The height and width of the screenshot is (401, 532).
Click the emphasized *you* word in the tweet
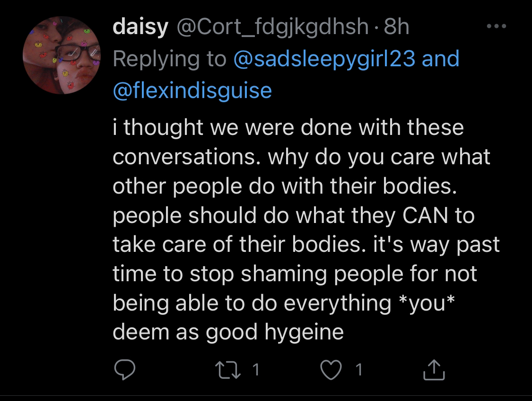click(427, 303)
